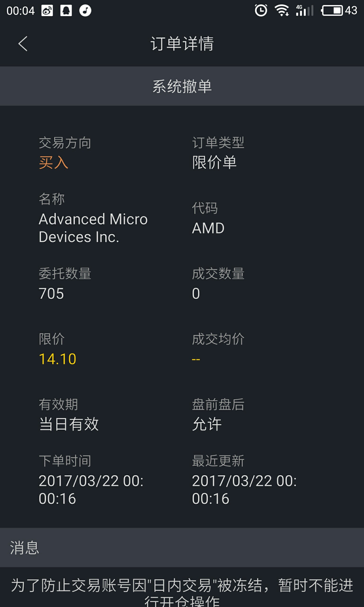
Task: Tap the AMD stock code
Action: pos(208,228)
